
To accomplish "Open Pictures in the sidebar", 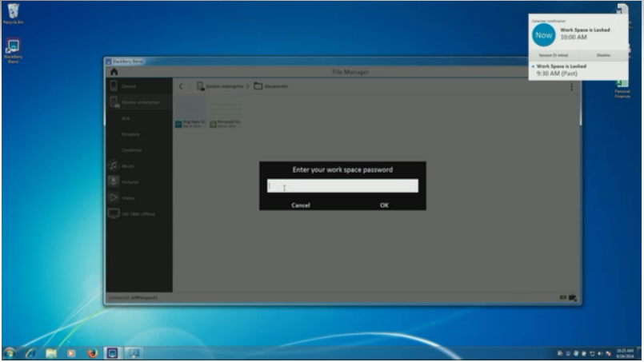I will tap(130, 181).
